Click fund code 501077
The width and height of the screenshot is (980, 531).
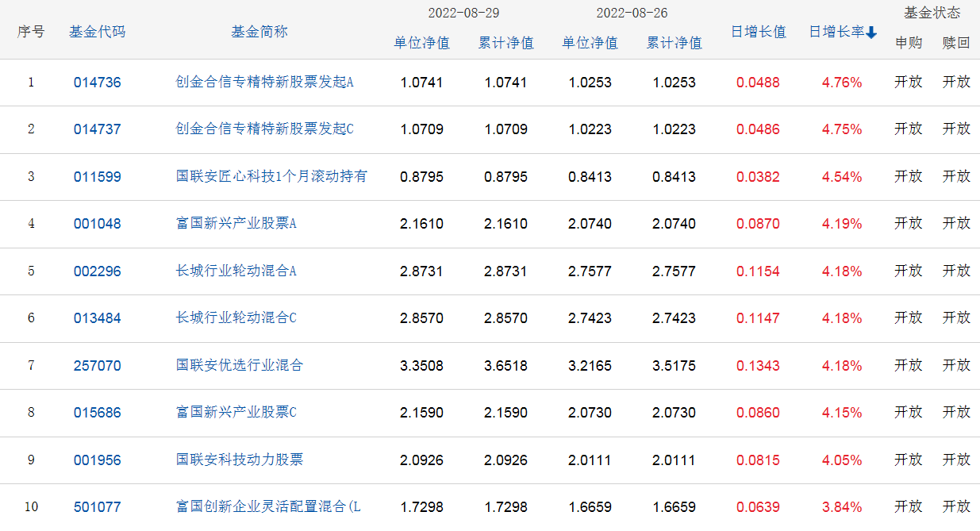(x=98, y=507)
